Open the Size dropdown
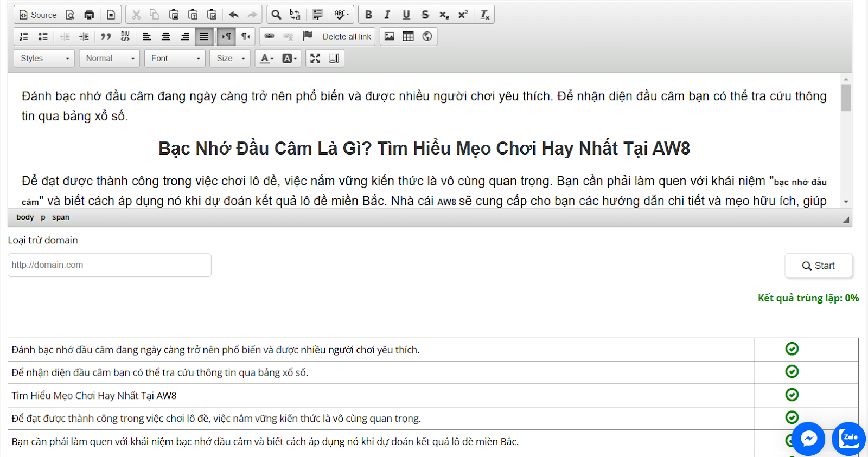 (230, 58)
